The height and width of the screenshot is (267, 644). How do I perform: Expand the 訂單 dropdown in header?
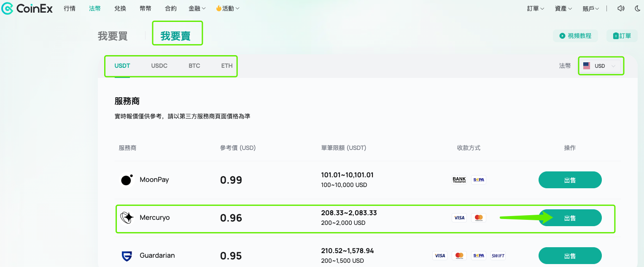click(x=536, y=8)
